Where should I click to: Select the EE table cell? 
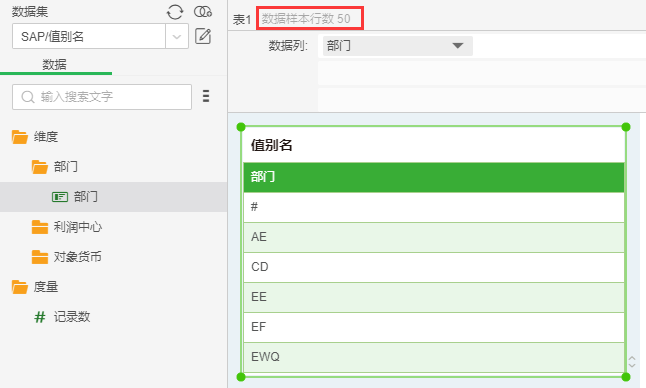point(434,297)
